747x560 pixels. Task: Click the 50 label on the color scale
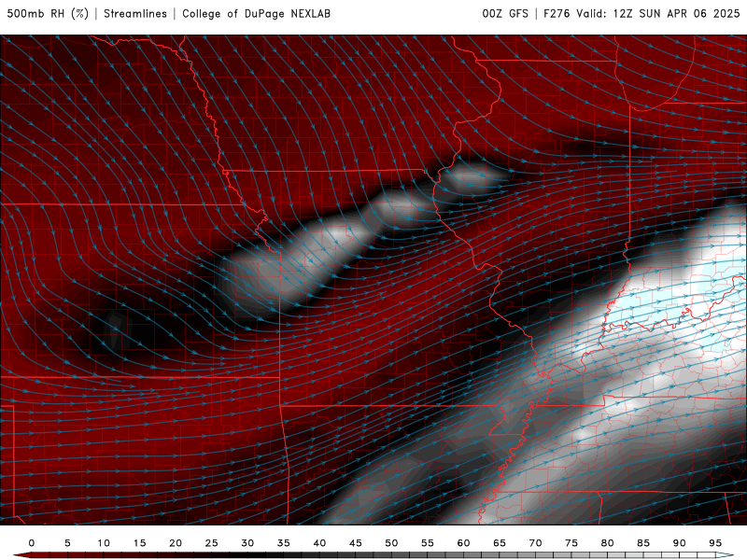point(391,543)
